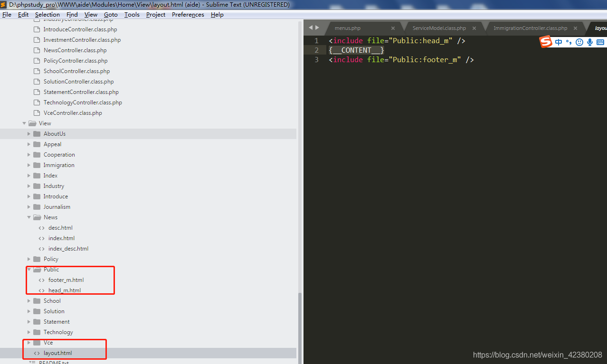
Task: Expand the Vce folder
Action: pos(29,343)
